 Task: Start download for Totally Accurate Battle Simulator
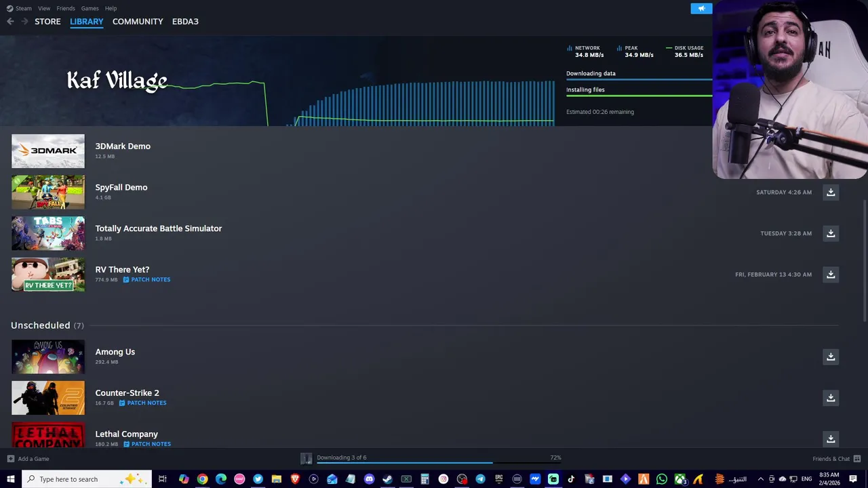pyautogui.click(x=831, y=233)
